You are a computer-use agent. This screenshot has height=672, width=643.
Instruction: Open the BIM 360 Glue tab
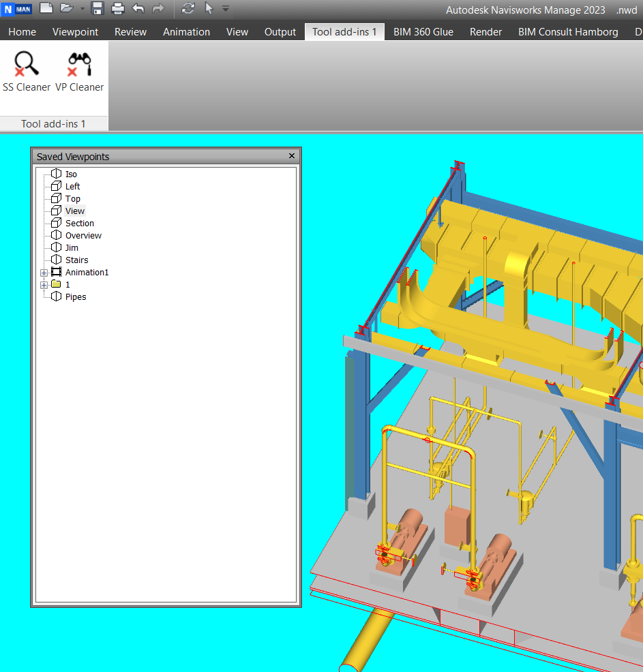(423, 32)
